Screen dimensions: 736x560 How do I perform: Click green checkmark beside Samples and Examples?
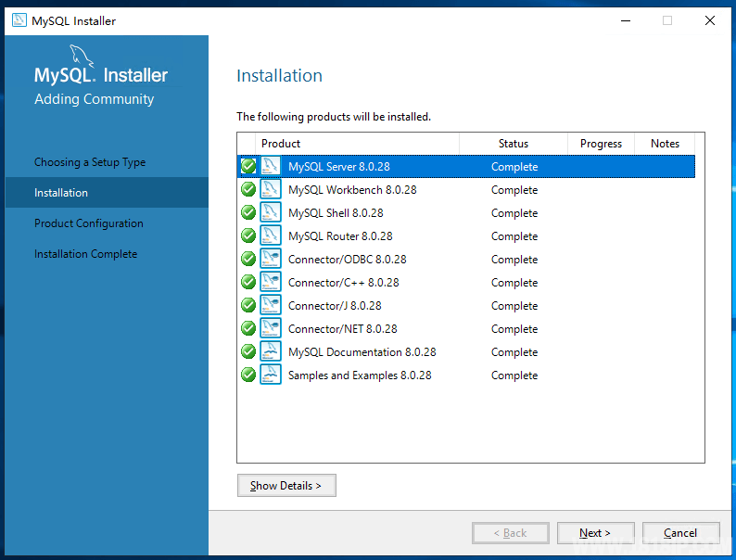(248, 375)
